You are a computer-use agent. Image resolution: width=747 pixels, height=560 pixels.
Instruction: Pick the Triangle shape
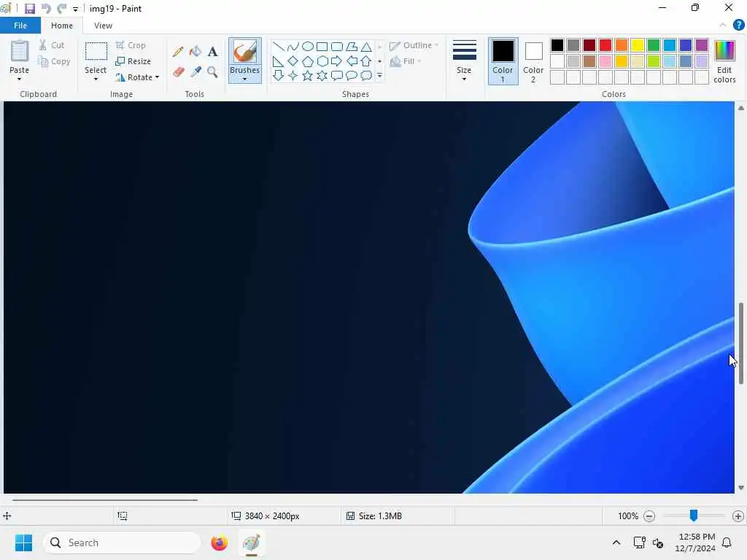tap(366, 46)
